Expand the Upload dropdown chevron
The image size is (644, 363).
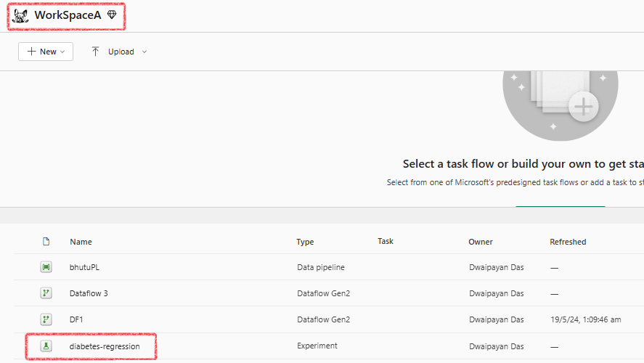[144, 52]
